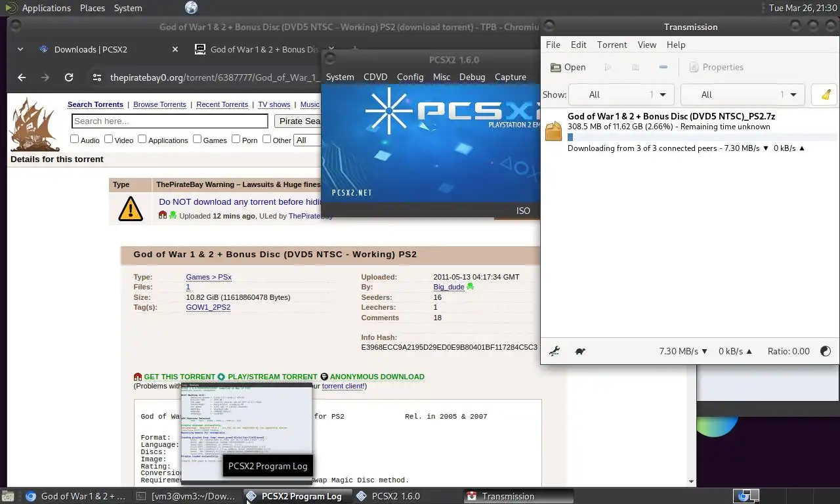
Task: Open the Places menu in top panel
Action: (93, 8)
